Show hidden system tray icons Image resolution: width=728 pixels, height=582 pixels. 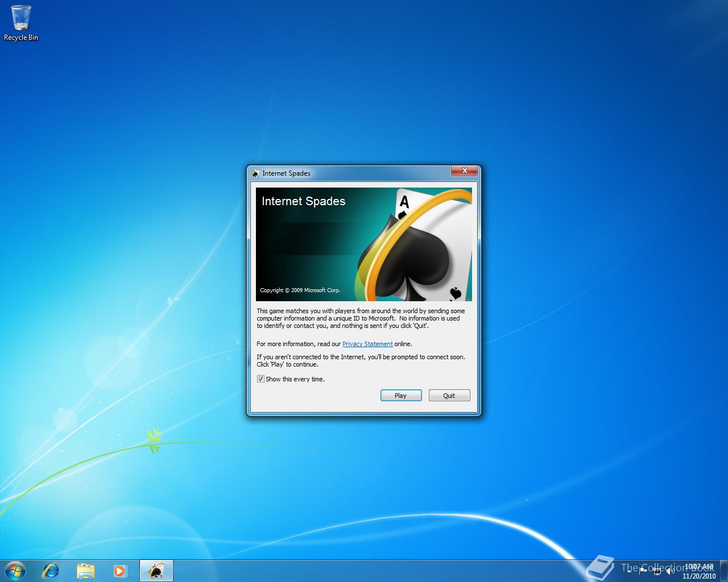[630, 571]
